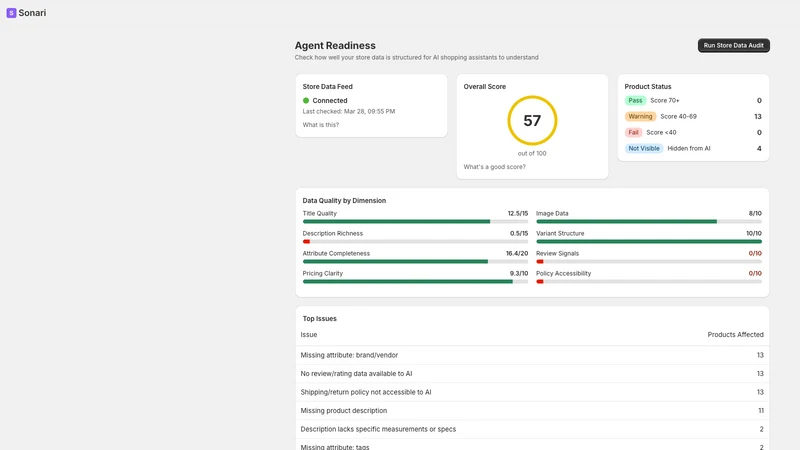800x450 pixels.
Task: Open the 'What's a good score?' link
Action: pyautogui.click(x=494, y=167)
